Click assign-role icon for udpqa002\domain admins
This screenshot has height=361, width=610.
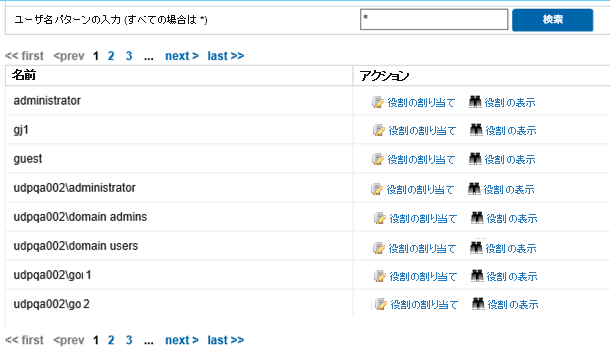click(380, 218)
